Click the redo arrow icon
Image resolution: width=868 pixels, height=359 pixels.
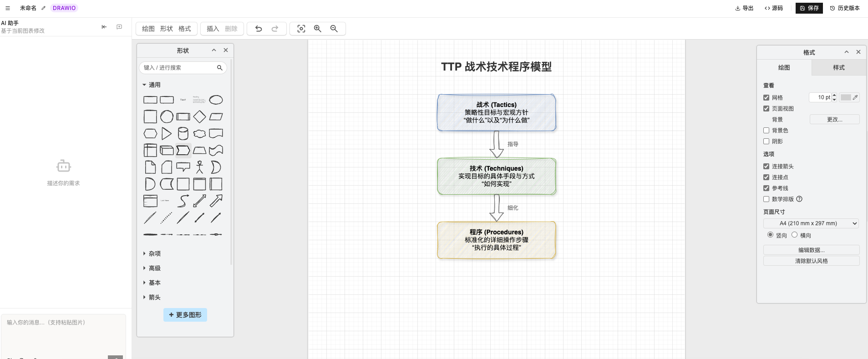[x=275, y=29]
